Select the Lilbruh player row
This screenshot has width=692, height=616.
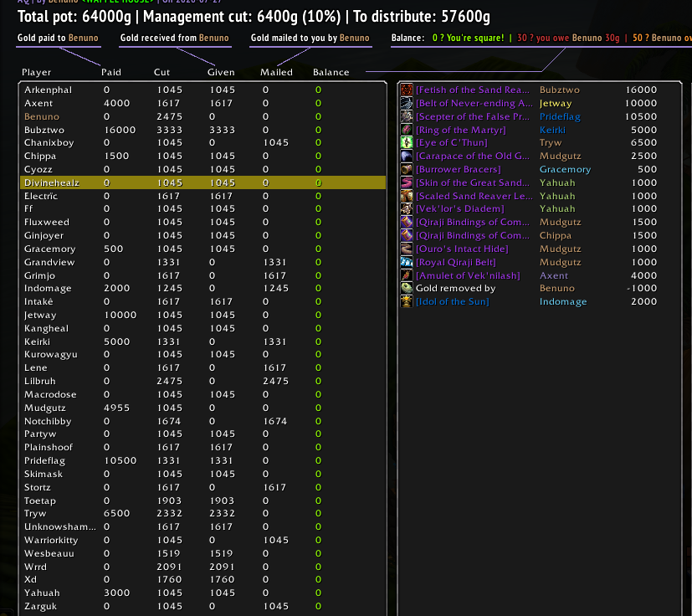(x=203, y=381)
